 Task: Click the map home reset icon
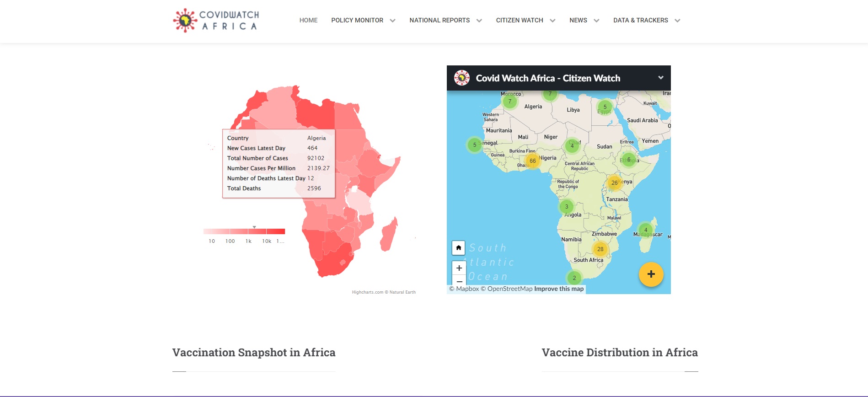pyautogui.click(x=458, y=248)
